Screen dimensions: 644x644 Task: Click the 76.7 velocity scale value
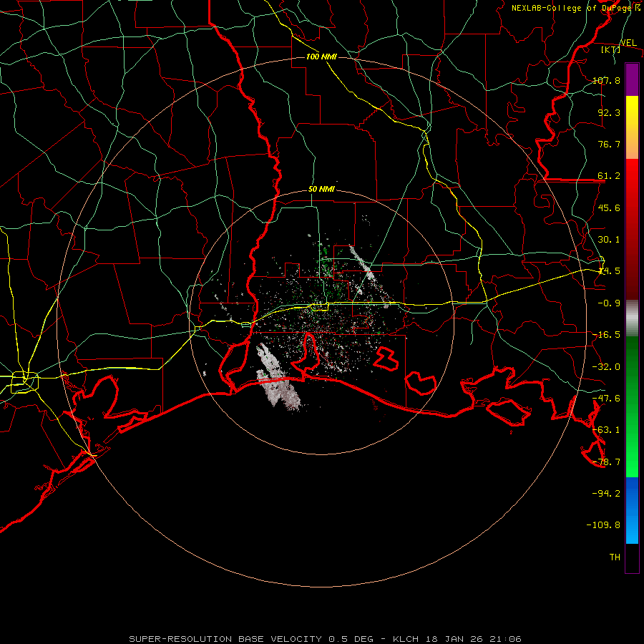click(x=609, y=144)
